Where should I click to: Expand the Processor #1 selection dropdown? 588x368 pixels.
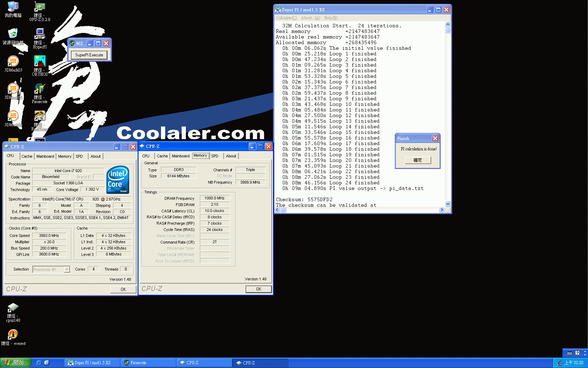tap(67, 270)
